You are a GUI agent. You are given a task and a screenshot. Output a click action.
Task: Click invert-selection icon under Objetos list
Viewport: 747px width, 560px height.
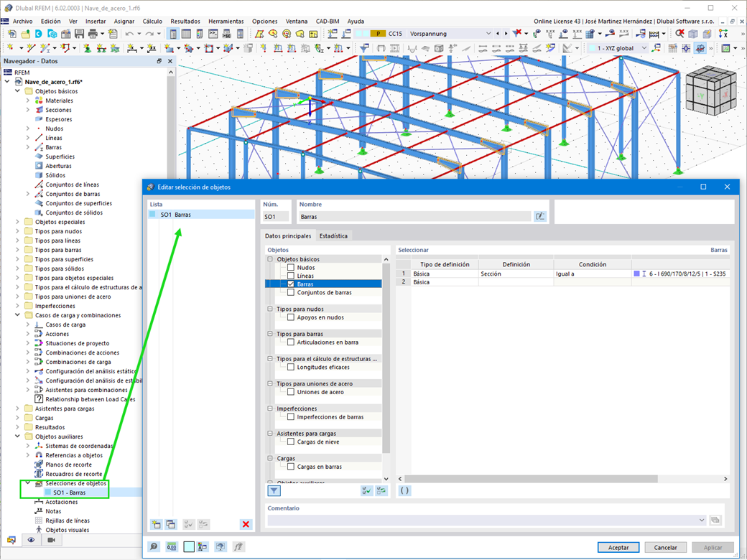click(381, 490)
